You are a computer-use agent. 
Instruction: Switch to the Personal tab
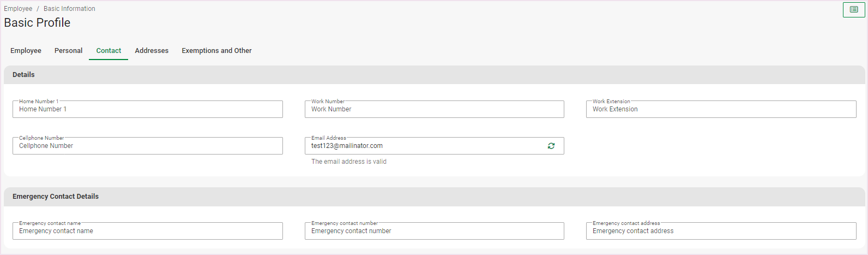[x=69, y=51]
